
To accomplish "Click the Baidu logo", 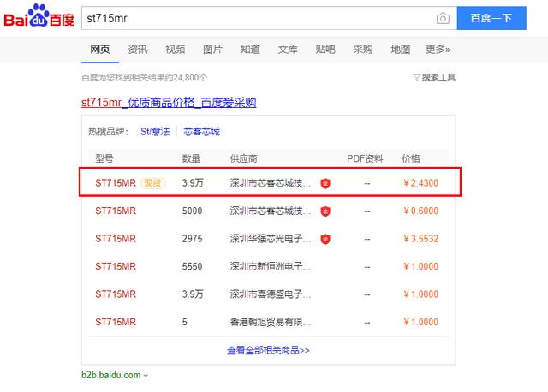I will pyautogui.click(x=39, y=16).
